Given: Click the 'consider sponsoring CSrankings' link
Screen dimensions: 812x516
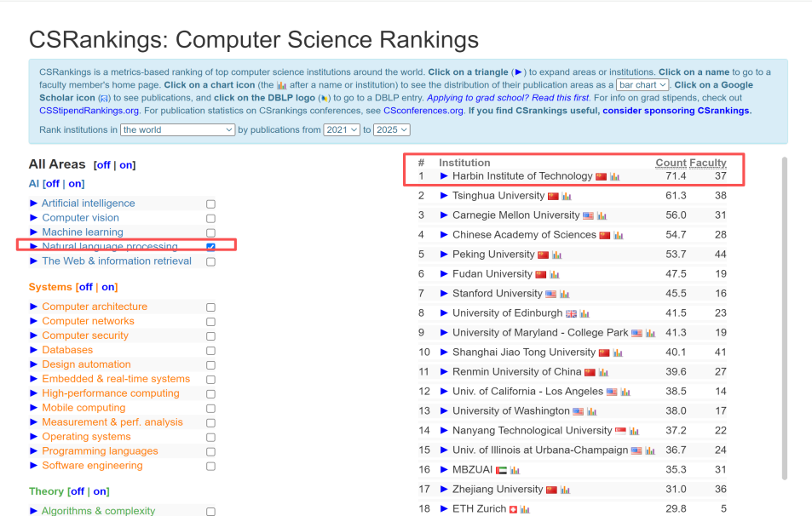Looking at the screenshot, I should (x=677, y=111).
